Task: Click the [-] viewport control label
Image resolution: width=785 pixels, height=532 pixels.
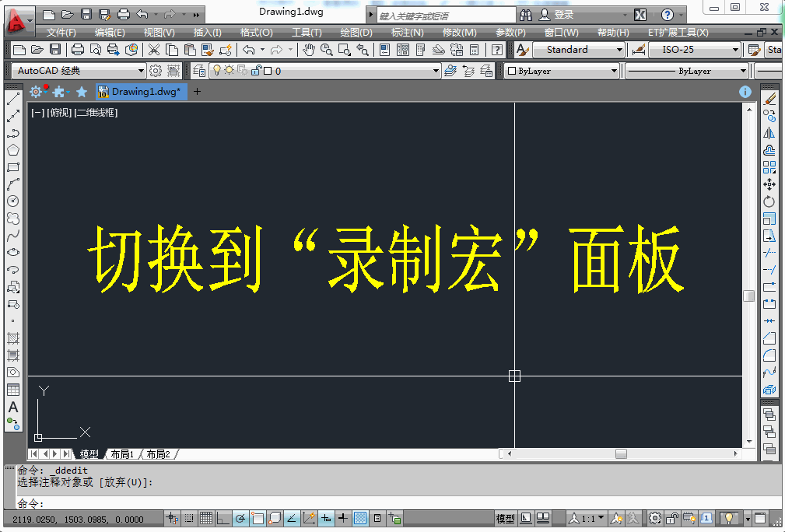Action: coord(37,113)
